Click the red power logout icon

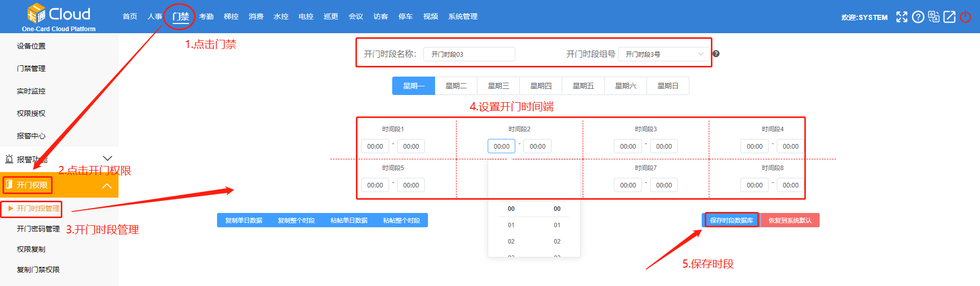coord(965,17)
